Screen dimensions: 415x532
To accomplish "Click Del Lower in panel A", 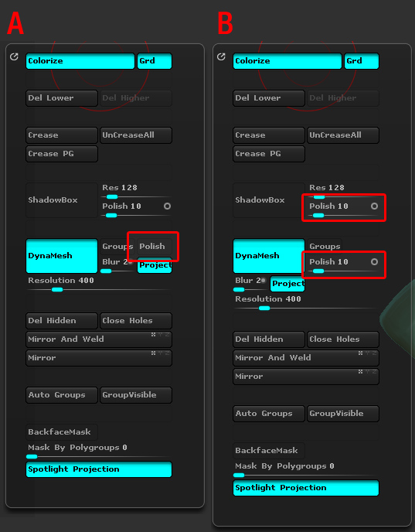I will (62, 98).
